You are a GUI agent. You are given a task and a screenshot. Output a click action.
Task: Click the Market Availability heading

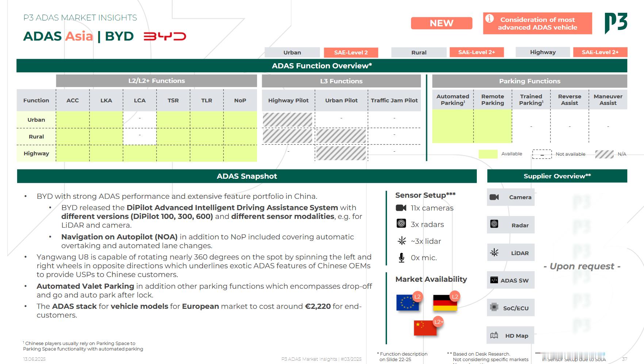(431, 279)
